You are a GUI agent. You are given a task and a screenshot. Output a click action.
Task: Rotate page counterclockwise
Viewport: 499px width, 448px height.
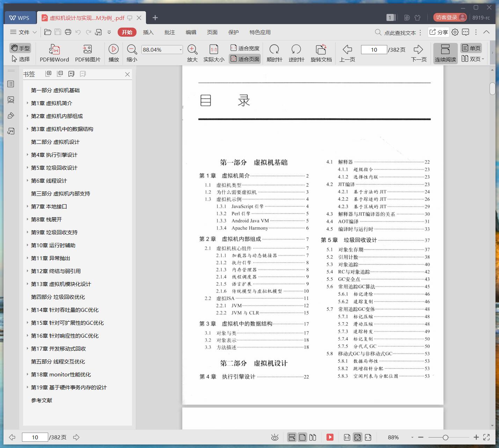point(296,53)
